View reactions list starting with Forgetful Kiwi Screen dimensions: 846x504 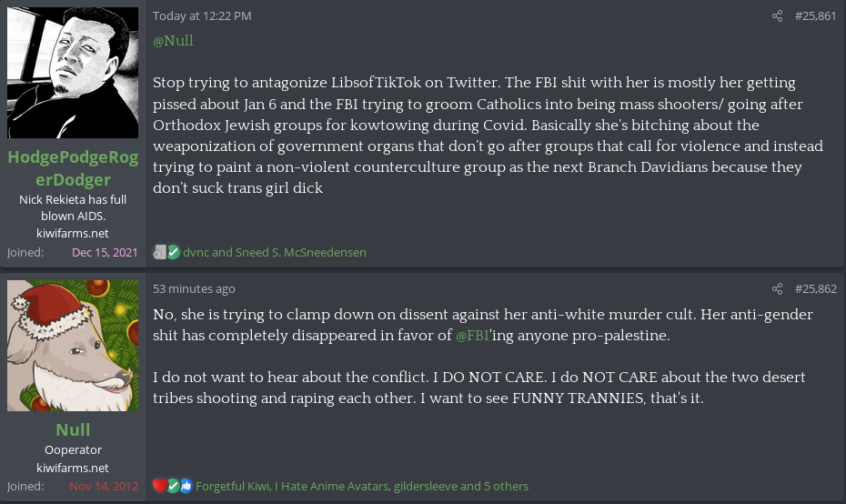(361, 486)
